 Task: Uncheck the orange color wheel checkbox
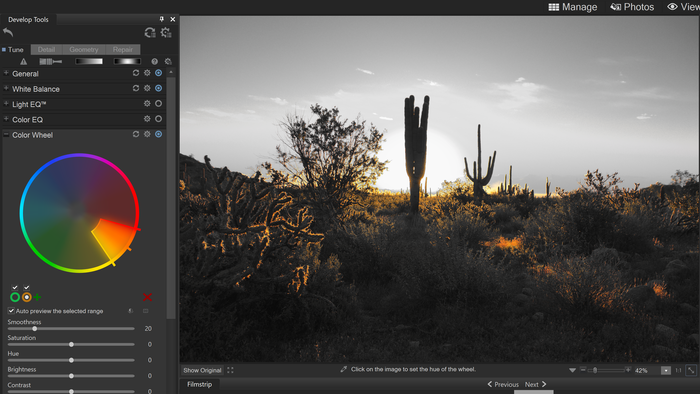tap(27, 288)
